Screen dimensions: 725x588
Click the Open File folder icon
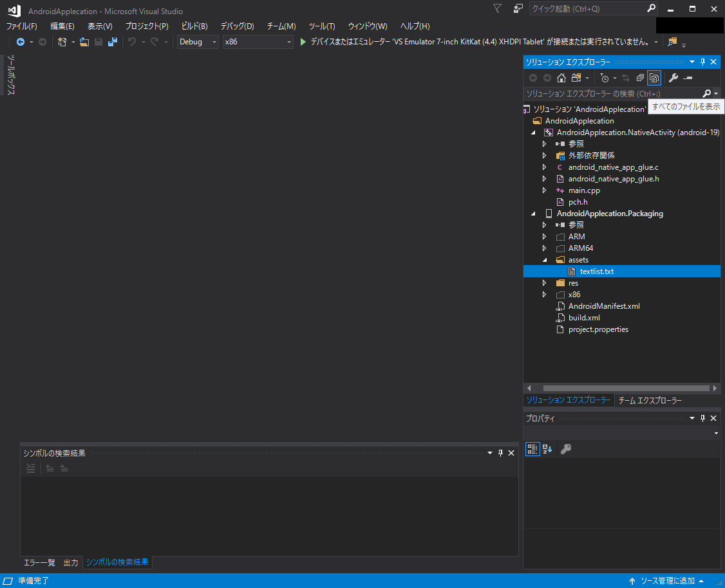pos(84,42)
